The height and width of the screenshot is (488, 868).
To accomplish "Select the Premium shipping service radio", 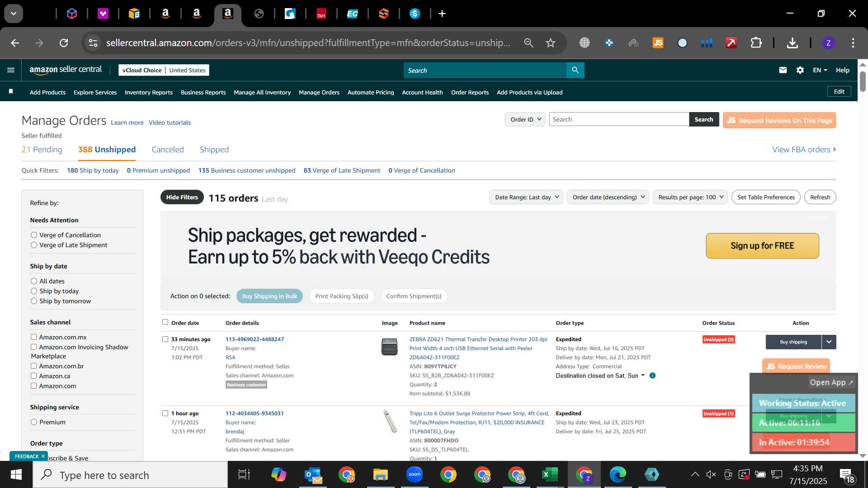I will 34,422.
